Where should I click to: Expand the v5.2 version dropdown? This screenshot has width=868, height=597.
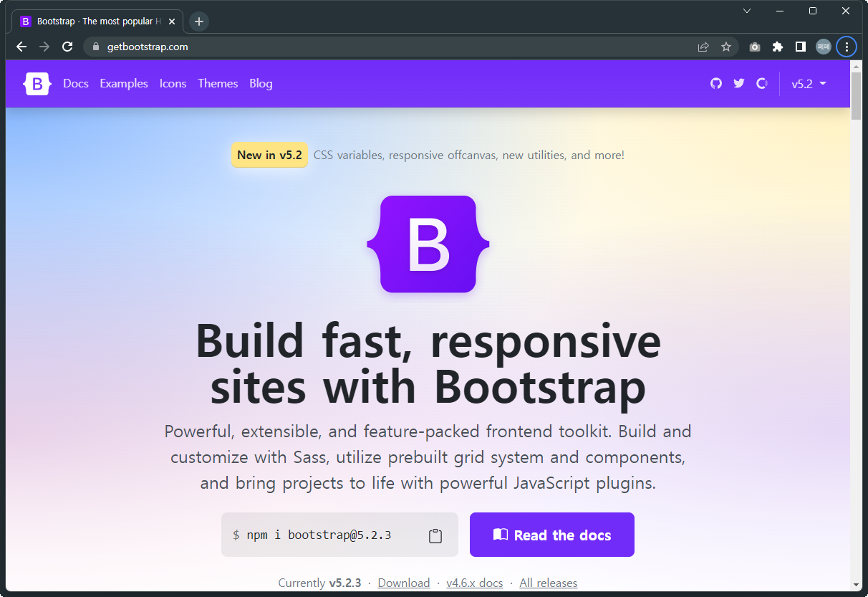coord(809,84)
